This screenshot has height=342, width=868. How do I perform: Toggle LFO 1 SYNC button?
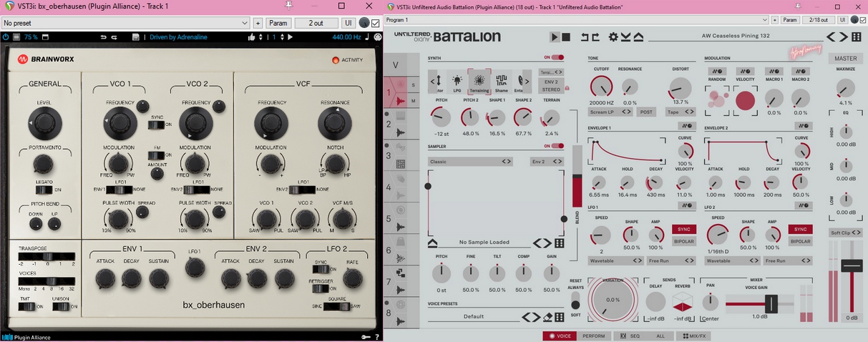point(683,229)
